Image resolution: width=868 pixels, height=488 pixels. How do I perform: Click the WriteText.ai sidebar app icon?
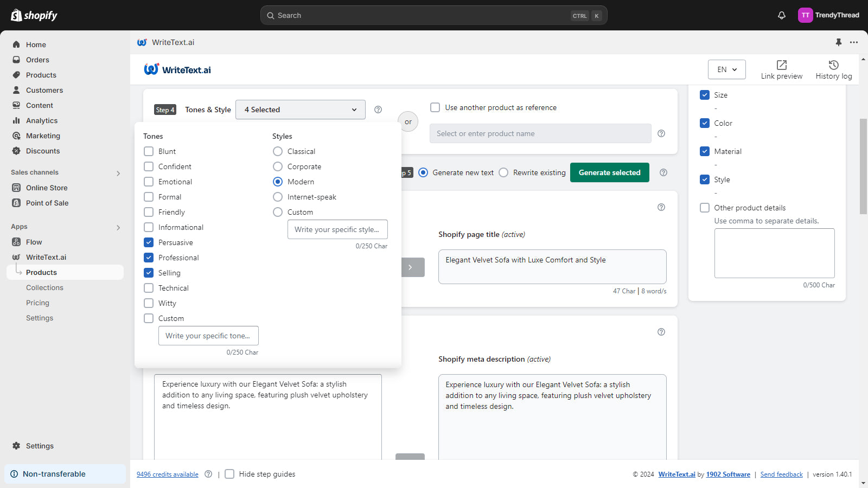pos(16,257)
